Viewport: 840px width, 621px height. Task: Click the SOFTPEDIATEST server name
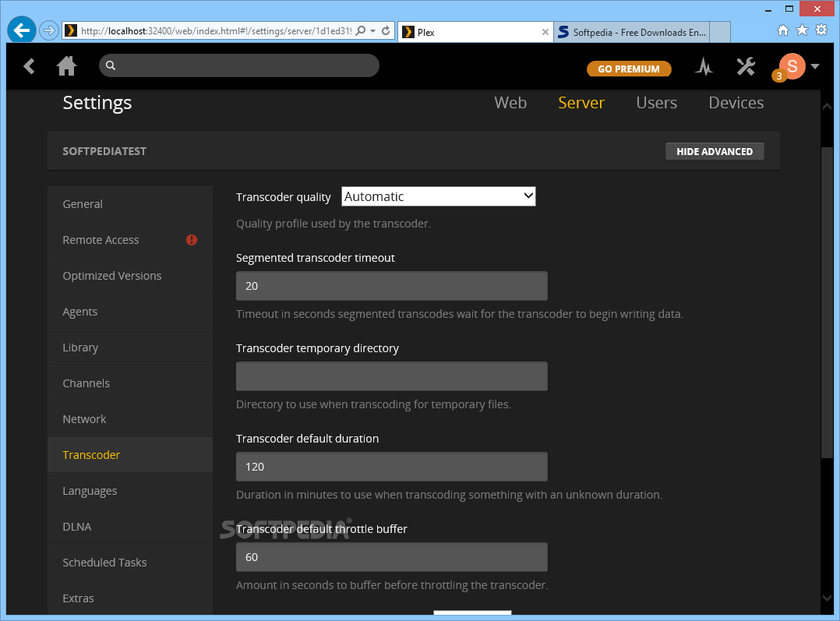point(104,151)
